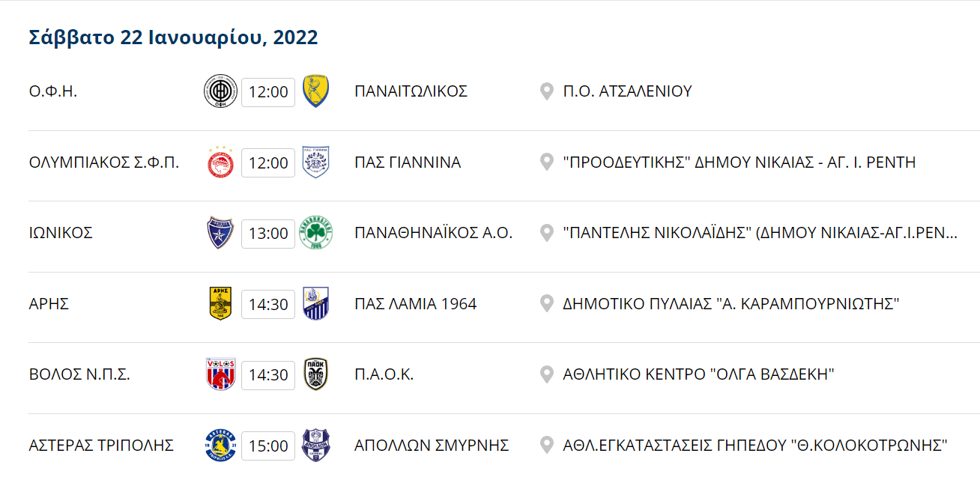The height and width of the screenshot is (483, 980).
Task: Open the Panathinaikos green shamrock logo
Action: coord(316,233)
